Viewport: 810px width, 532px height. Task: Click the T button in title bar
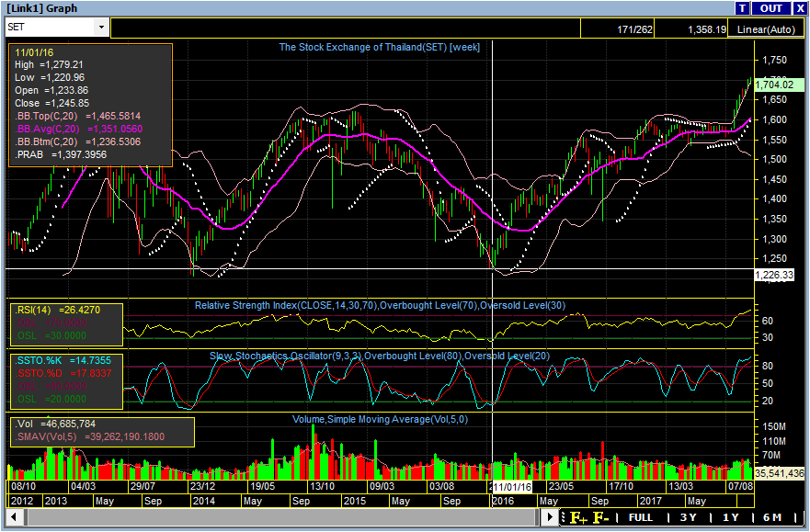pos(743,8)
